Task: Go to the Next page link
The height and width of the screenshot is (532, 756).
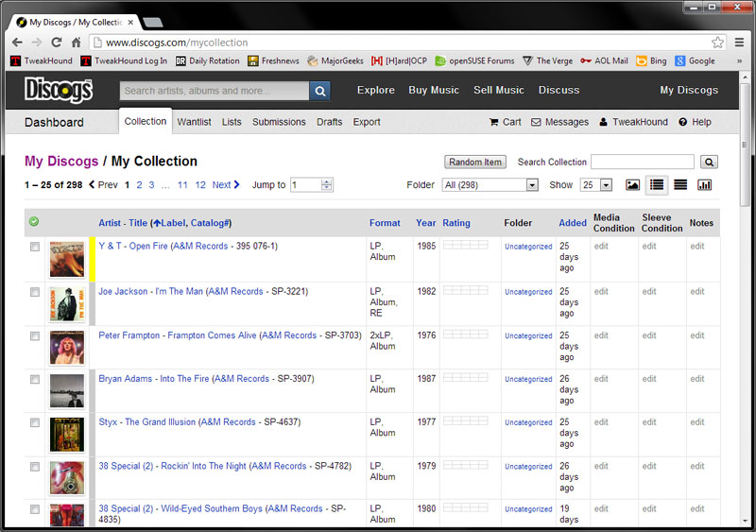Action: point(226,184)
